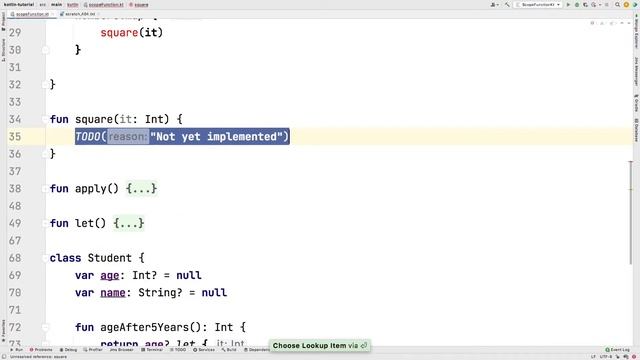
Task: Expand the folded apply() function body
Action: click(x=141, y=189)
